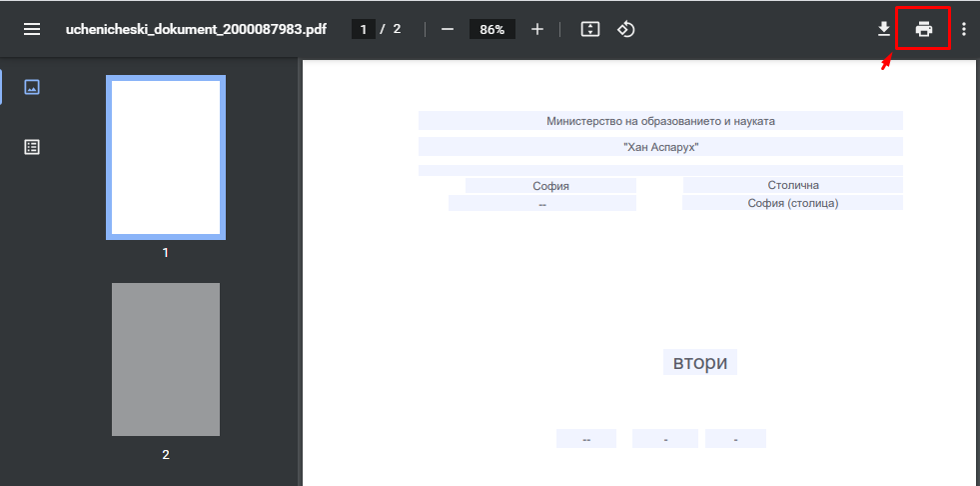980x486 pixels.
Task: Click the "Хан Аспарух" school name field
Action: click(660, 147)
